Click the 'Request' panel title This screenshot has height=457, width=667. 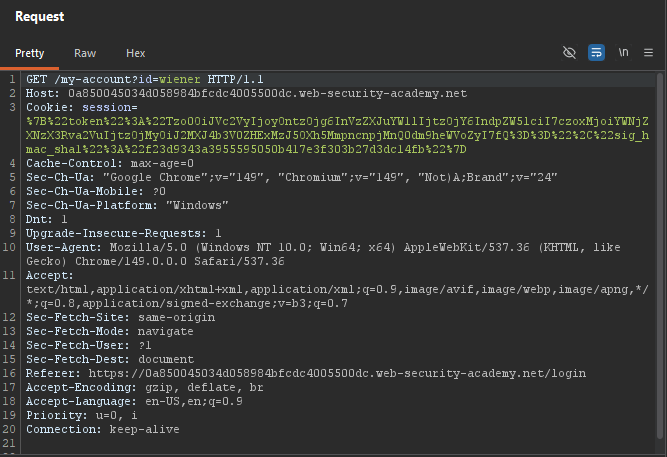click(40, 17)
